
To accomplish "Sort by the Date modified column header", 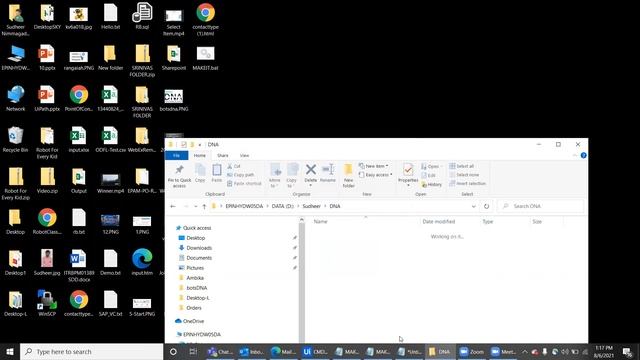I will click(450, 222).
